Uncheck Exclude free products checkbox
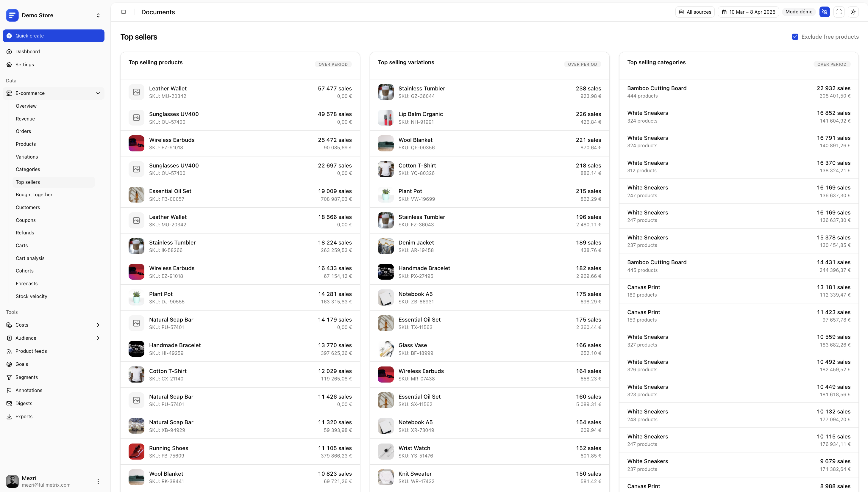Viewport: 868px width, 492px height. tap(795, 37)
